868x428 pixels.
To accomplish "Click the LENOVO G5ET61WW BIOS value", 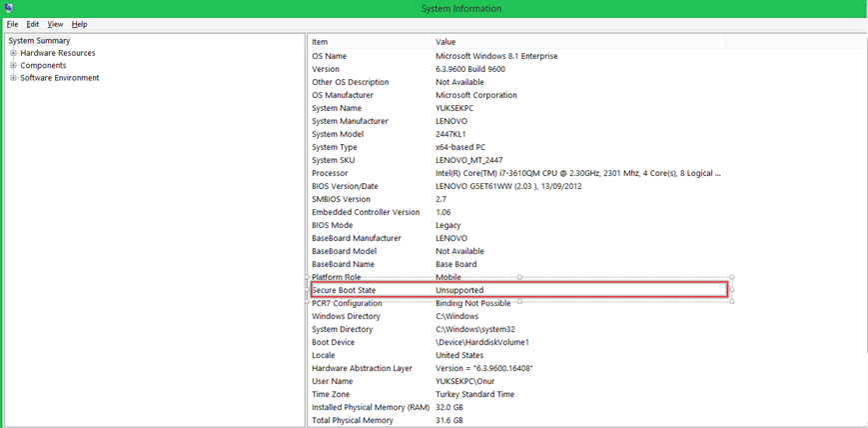I will (508, 186).
